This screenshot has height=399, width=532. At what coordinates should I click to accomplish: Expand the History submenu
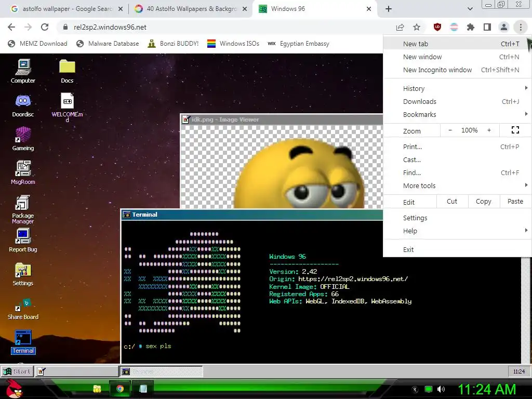457,88
